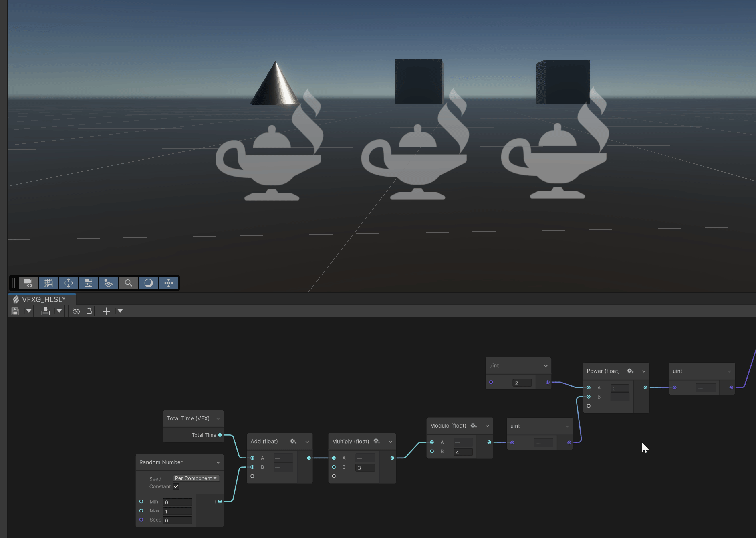
Task: Open the settings gear on the Add (float) node
Action: pos(293,441)
